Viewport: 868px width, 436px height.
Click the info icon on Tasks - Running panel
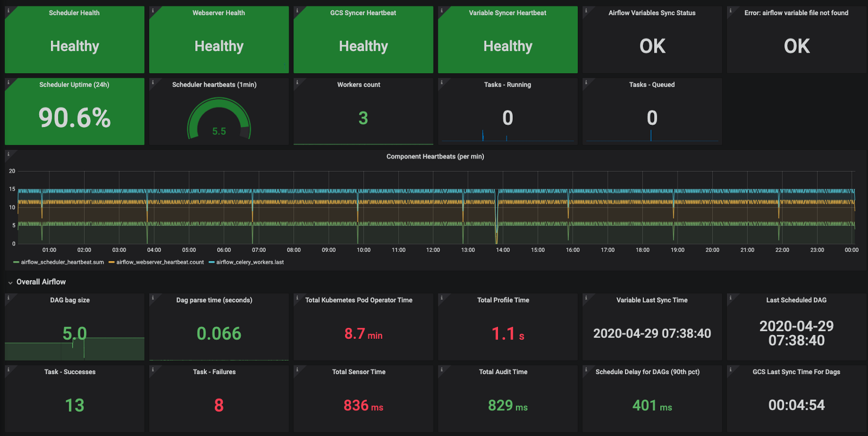442,83
